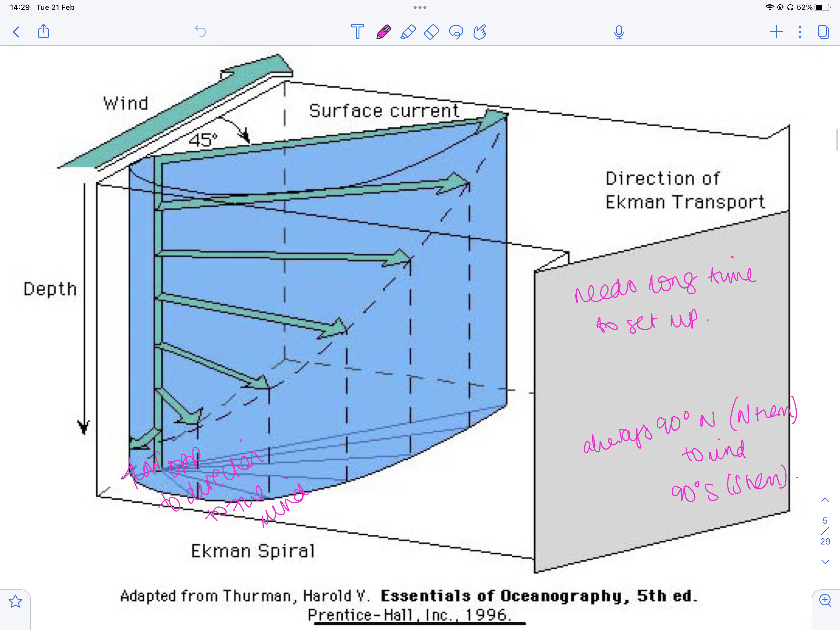The image size is (840, 630).
Task: Bookmark this page with the star
Action: (x=15, y=601)
